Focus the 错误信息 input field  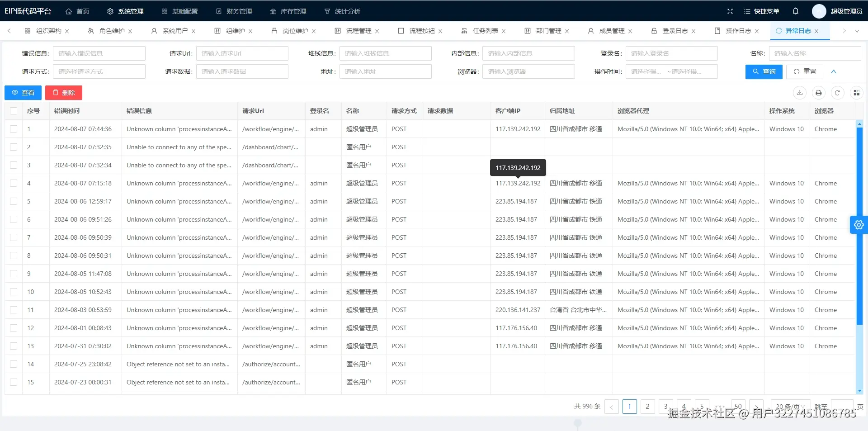tap(99, 53)
